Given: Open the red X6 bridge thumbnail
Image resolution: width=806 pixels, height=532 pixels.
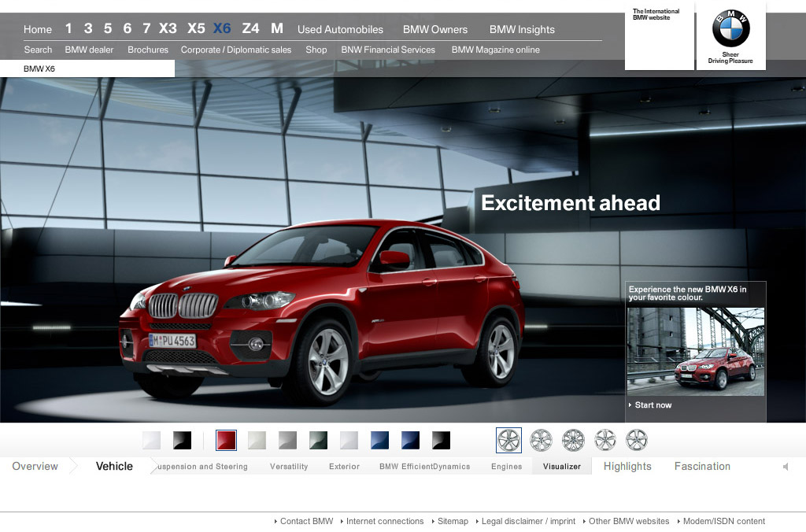Looking at the screenshot, I should click(696, 352).
